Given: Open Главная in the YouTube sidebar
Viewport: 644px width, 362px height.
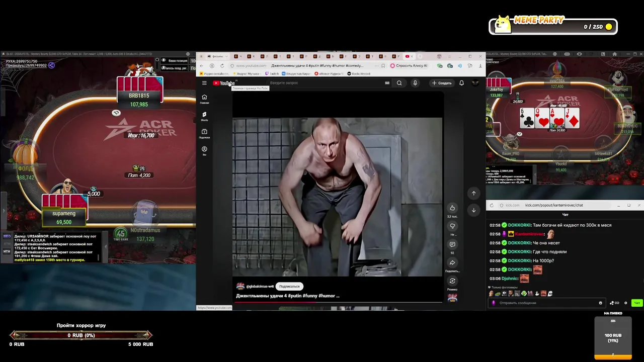Looking at the screenshot, I should (204, 99).
